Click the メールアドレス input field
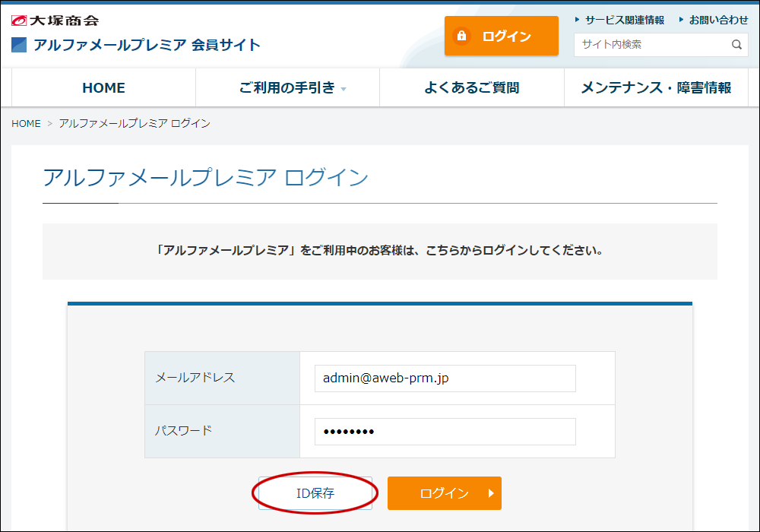The height and width of the screenshot is (532, 760). pyautogui.click(x=445, y=378)
